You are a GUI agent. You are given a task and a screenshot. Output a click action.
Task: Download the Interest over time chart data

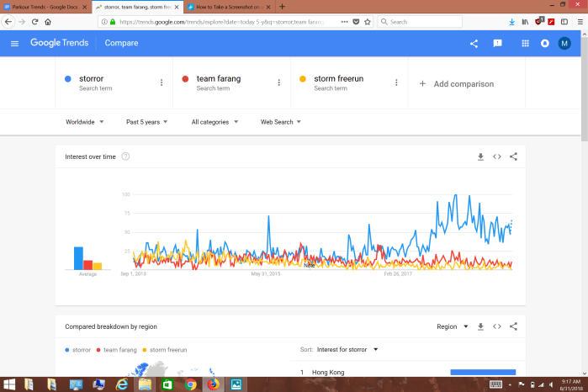[x=480, y=156]
